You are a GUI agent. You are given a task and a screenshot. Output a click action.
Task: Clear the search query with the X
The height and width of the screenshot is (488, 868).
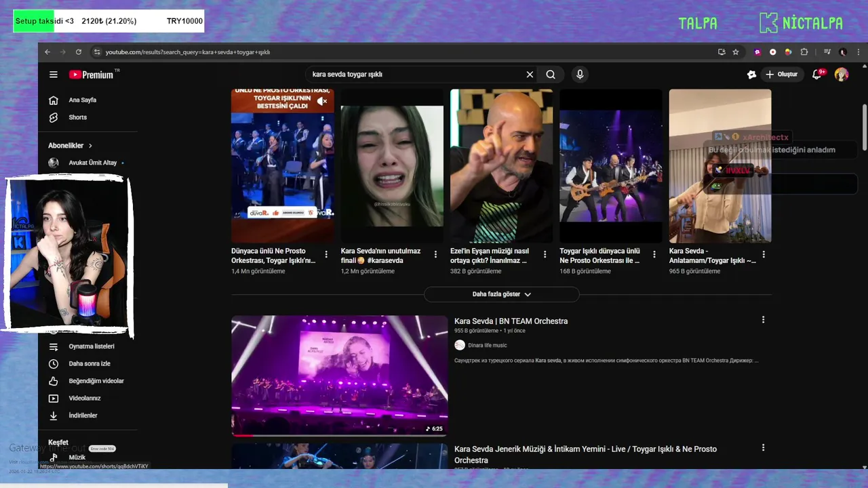[530, 75]
